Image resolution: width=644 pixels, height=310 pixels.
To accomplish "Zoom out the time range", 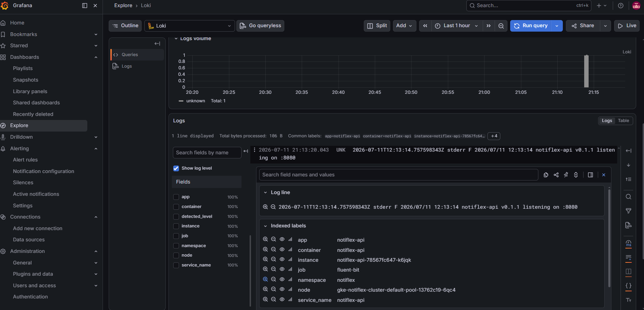I will click(x=501, y=26).
